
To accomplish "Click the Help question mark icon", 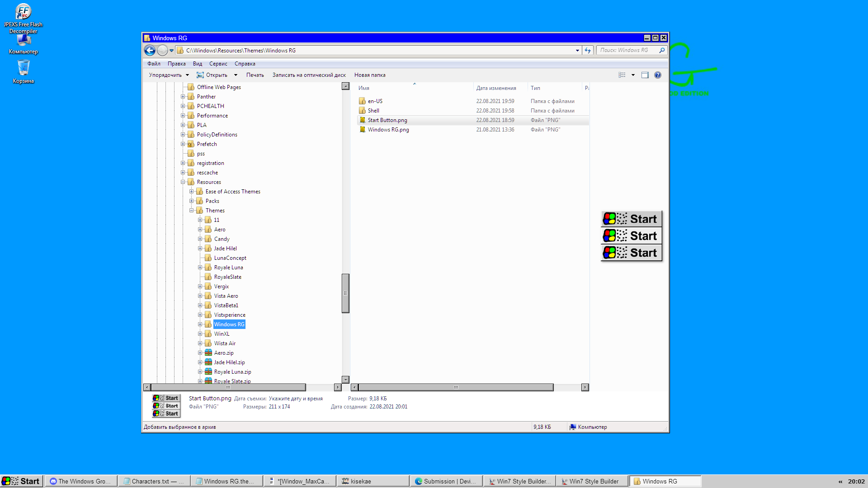I will point(658,75).
